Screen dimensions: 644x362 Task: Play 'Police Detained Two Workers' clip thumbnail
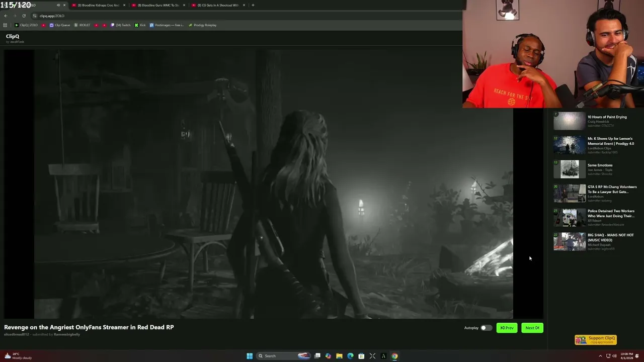click(x=570, y=218)
